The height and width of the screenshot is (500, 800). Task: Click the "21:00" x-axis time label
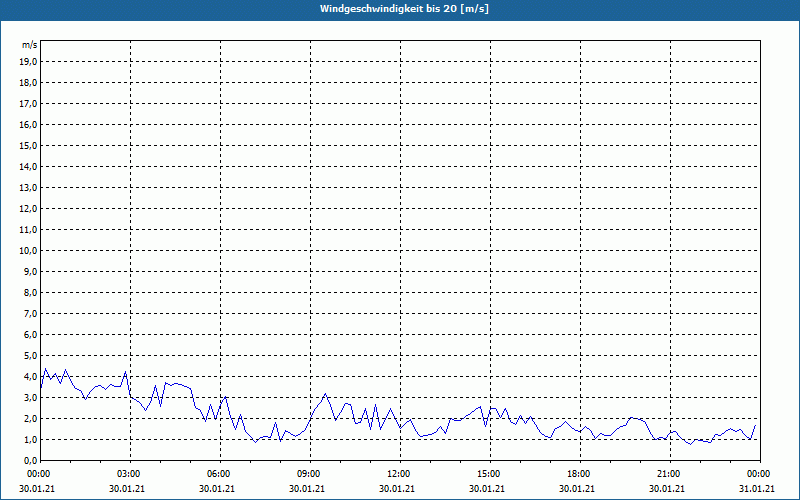coord(667,474)
